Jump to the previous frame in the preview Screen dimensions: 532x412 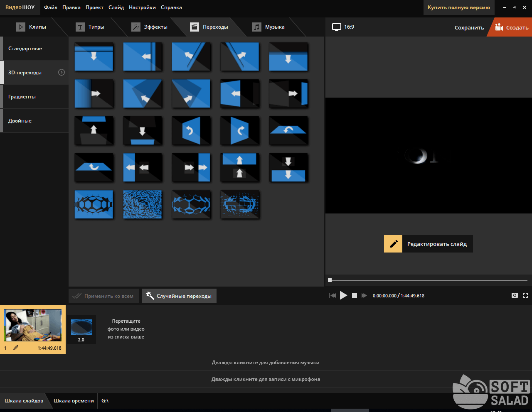[332, 295]
